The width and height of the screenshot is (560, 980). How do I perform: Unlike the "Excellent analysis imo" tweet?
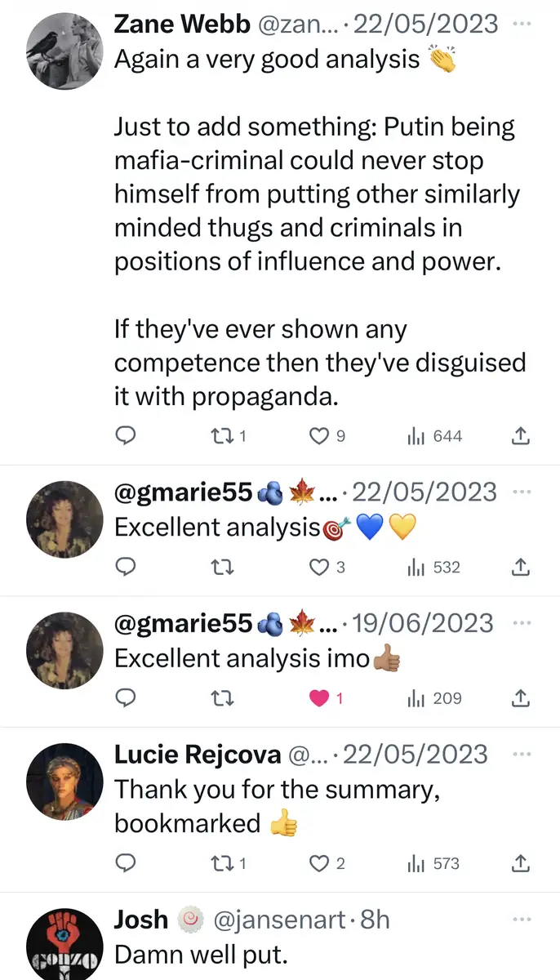click(321, 698)
